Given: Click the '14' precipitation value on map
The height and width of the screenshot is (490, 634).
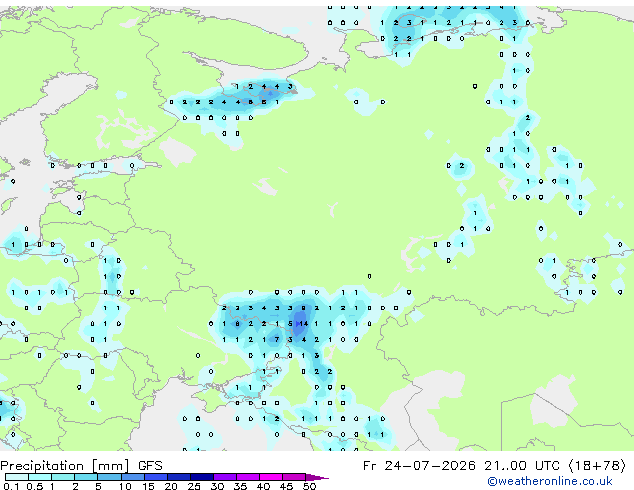Looking at the screenshot, I should click(303, 323).
